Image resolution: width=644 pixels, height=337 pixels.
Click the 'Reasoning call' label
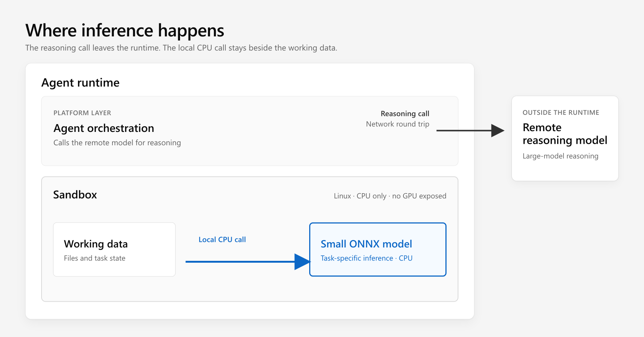[x=405, y=114]
